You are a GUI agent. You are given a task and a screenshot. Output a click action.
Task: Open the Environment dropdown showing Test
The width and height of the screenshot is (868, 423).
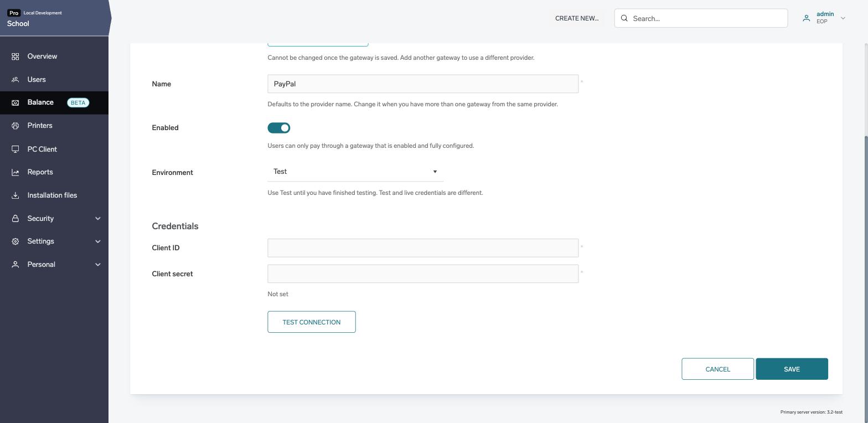355,172
